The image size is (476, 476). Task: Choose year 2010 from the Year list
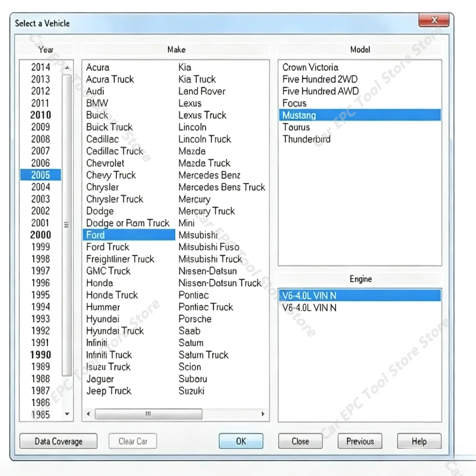(x=41, y=115)
